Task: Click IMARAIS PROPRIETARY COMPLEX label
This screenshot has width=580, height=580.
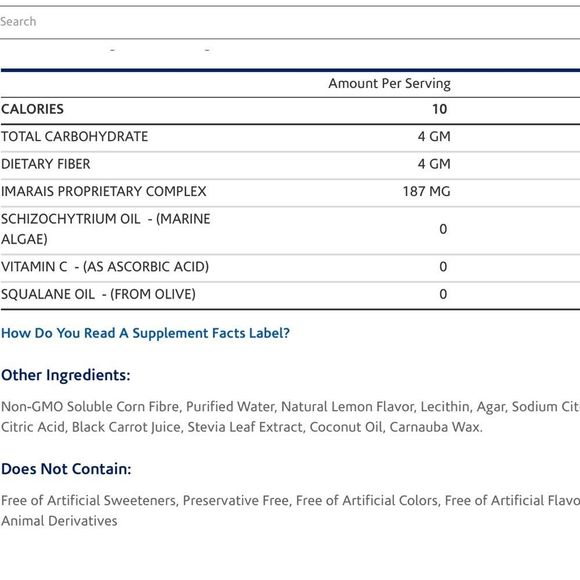Action: pos(104,192)
